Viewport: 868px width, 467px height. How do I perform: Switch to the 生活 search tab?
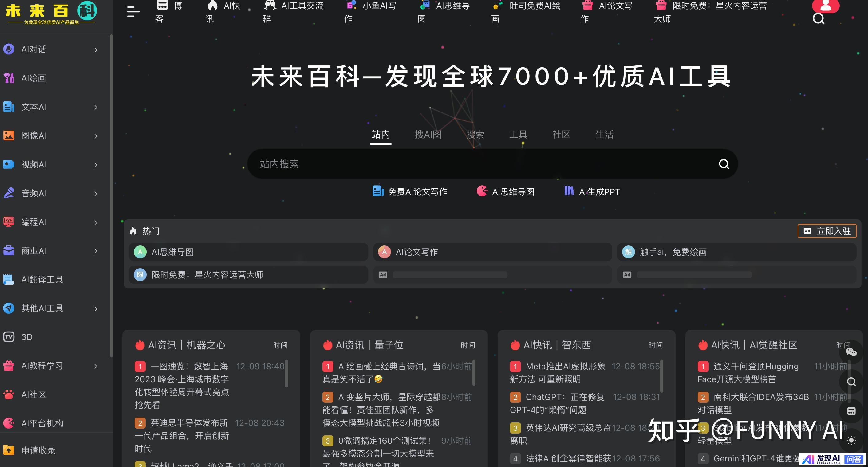click(604, 134)
